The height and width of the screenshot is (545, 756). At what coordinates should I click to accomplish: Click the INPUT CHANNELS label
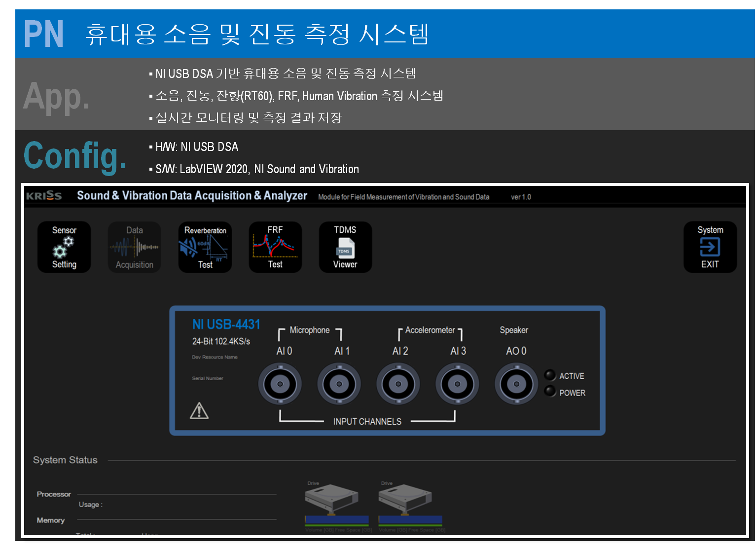(x=367, y=422)
